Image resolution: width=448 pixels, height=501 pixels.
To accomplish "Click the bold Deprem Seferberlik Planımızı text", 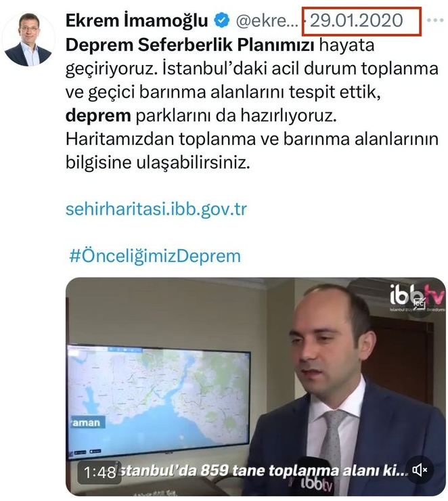I will tap(190, 45).
